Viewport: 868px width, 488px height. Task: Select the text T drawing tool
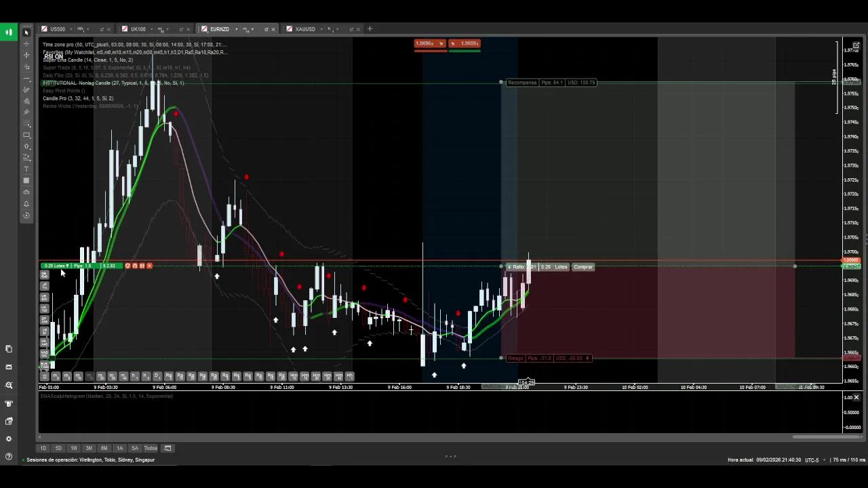pos(26,169)
